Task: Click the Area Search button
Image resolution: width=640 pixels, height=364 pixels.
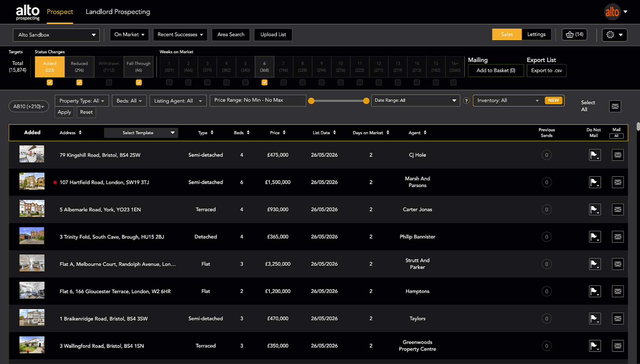Action: click(x=231, y=35)
